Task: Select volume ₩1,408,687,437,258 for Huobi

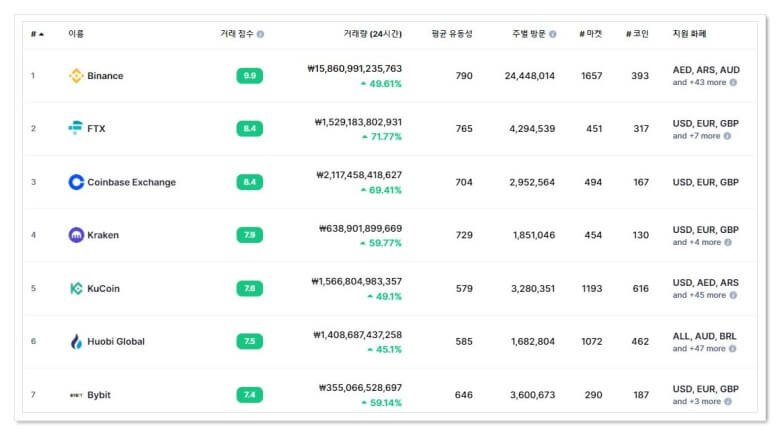Action: point(358,335)
